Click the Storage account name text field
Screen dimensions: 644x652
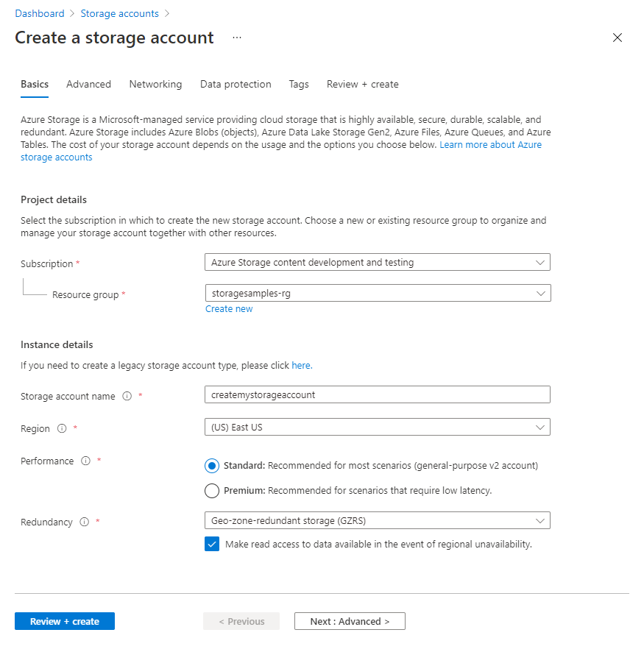(x=377, y=394)
